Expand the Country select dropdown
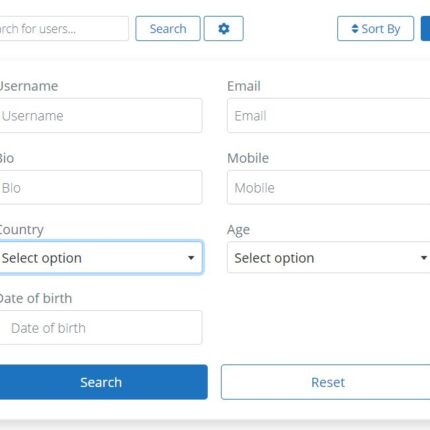Viewport: 430px width, 430px height. tap(100, 258)
